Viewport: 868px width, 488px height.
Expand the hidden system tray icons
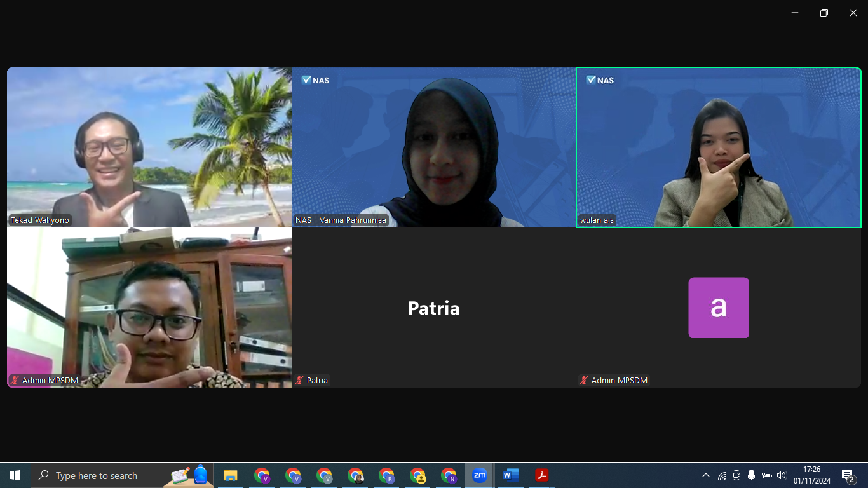point(706,475)
